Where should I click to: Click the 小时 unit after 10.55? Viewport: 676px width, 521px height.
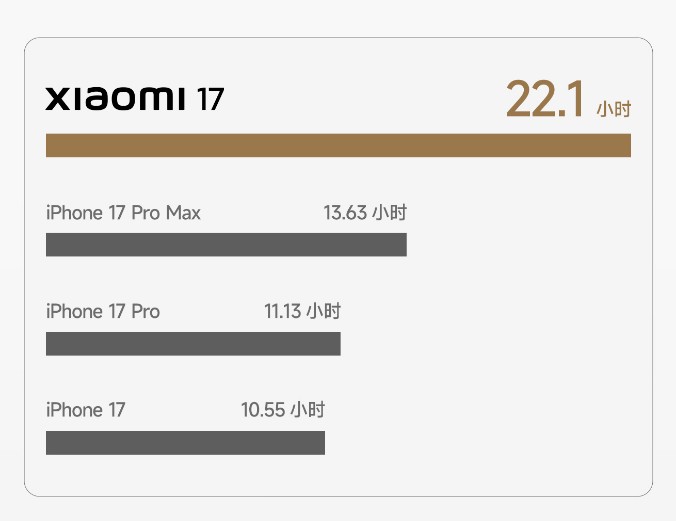308,410
